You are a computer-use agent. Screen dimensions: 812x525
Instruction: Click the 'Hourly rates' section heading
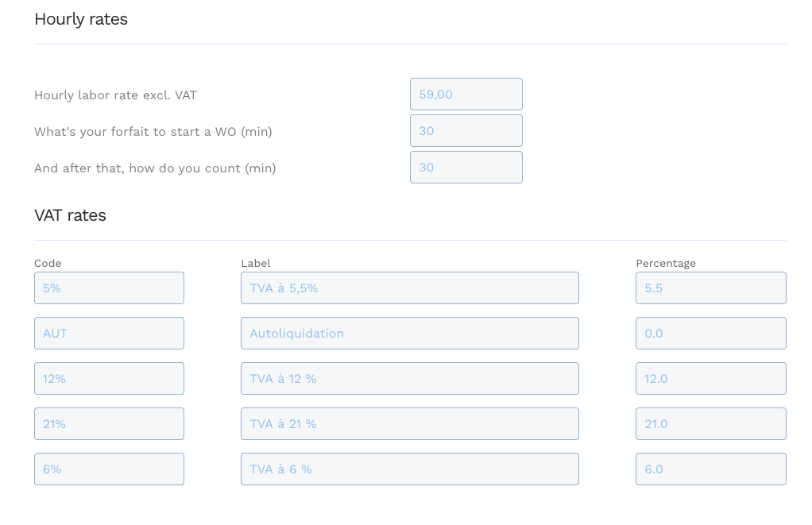point(80,19)
